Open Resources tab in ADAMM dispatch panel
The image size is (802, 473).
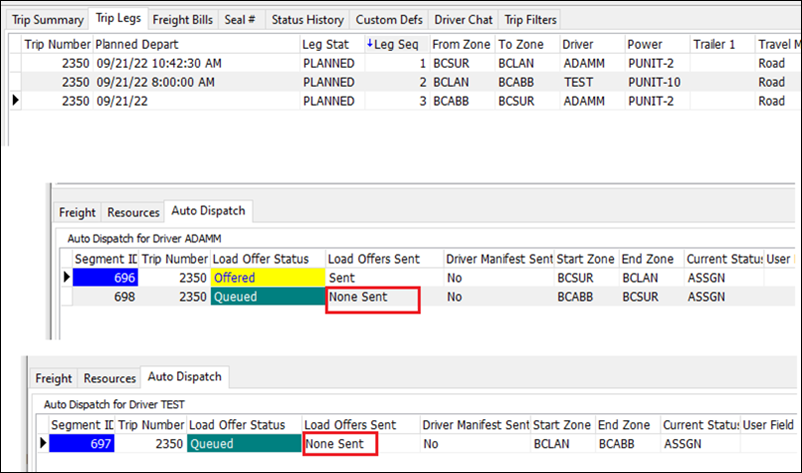point(134,212)
